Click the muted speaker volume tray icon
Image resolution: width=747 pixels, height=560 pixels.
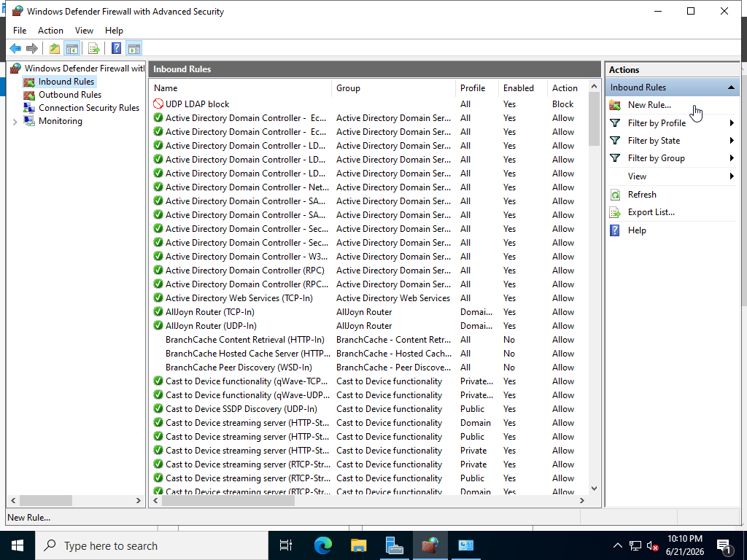653,545
